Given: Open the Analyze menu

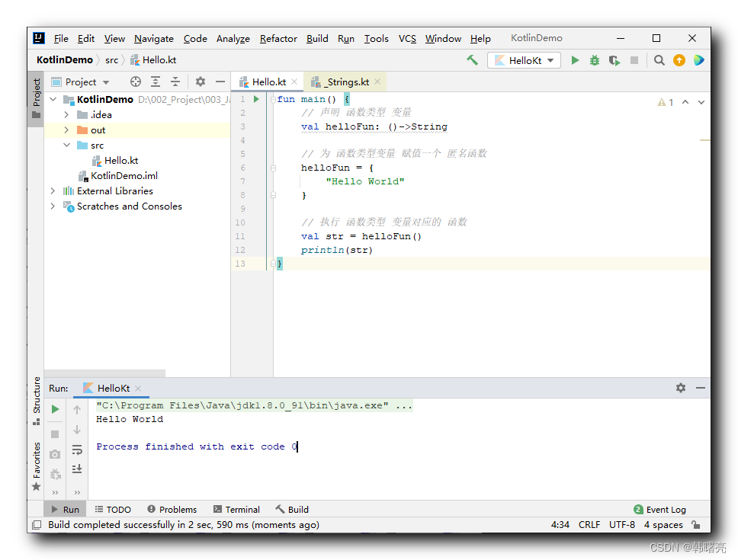Looking at the screenshot, I should [233, 39].
